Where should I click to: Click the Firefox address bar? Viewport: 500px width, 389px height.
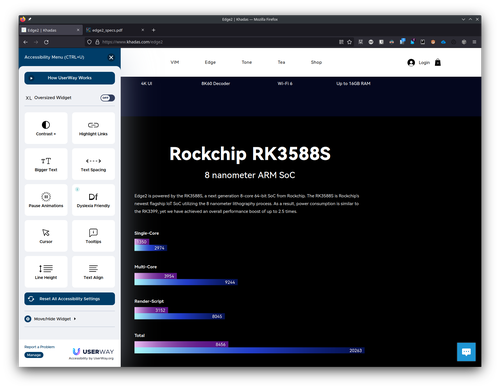pos(213,42)
